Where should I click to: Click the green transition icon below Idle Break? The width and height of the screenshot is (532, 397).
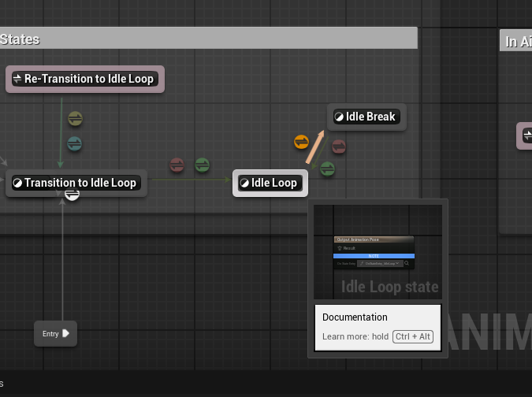click(x=327, y=169)
